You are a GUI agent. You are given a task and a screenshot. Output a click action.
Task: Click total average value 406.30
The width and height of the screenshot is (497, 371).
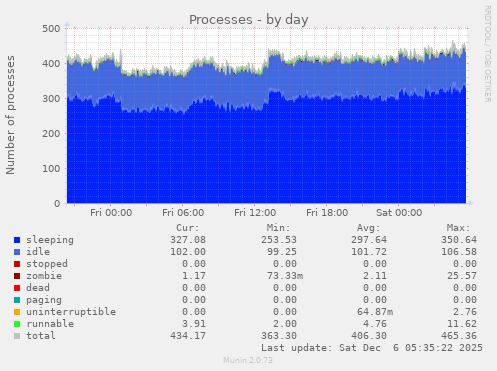tap(369, 336)
